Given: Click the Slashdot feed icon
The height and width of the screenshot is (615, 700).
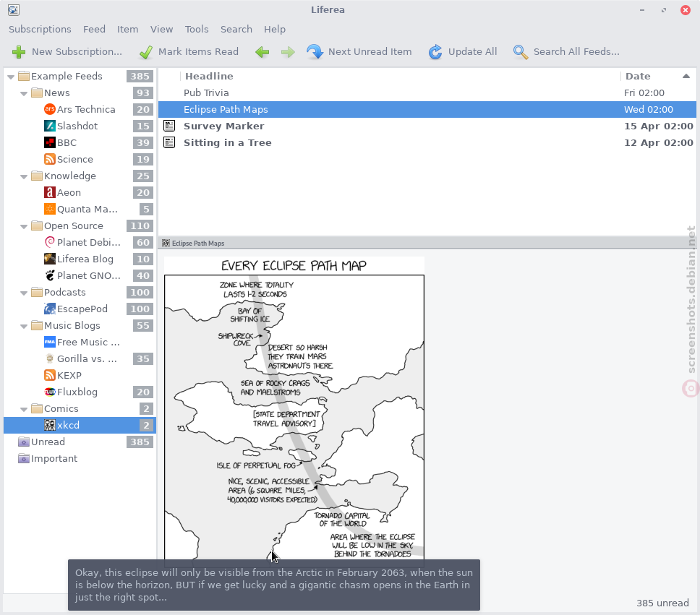Looking at the screenshot, I should 50,126.
